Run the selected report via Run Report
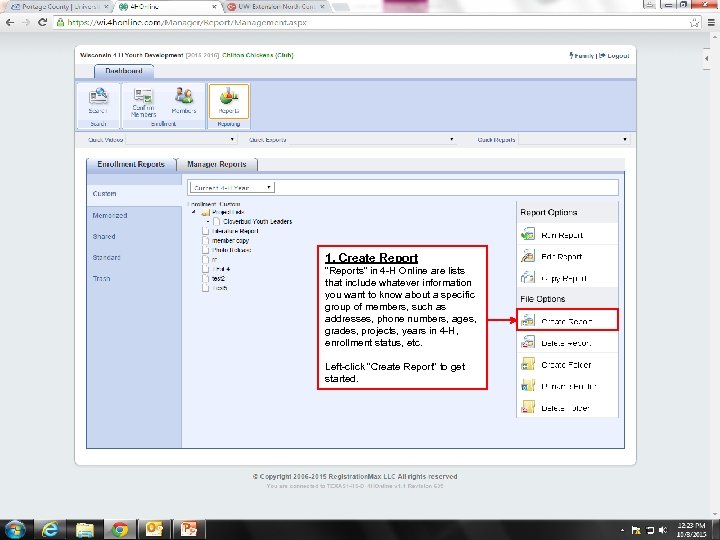This screenshot has width=720, height=540. click(567, 235)
